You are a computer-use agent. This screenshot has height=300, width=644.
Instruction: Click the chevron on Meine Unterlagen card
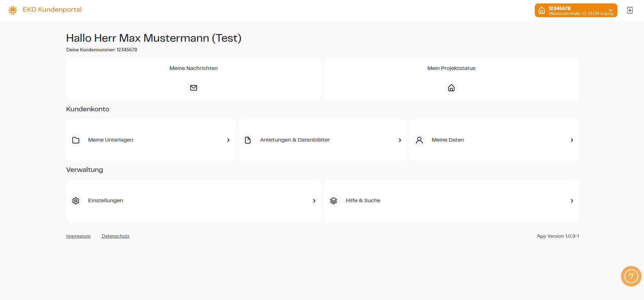(x=228, y=140)
